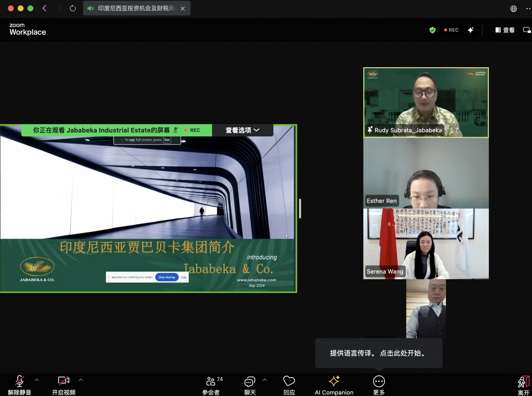Click the muted microphone icon in sharing banner
Viewport: 532px width, 396px height.
coord(176,130)
